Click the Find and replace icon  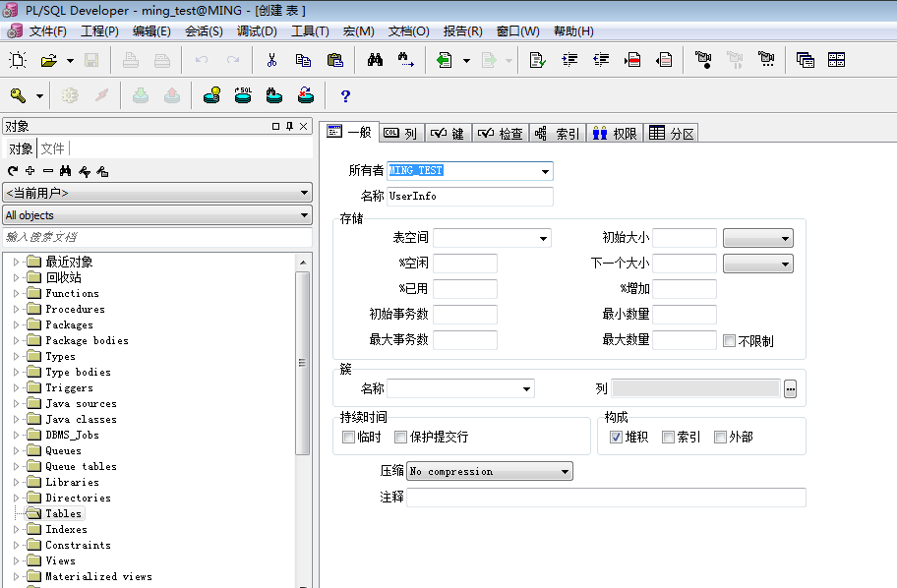(406, 59)
